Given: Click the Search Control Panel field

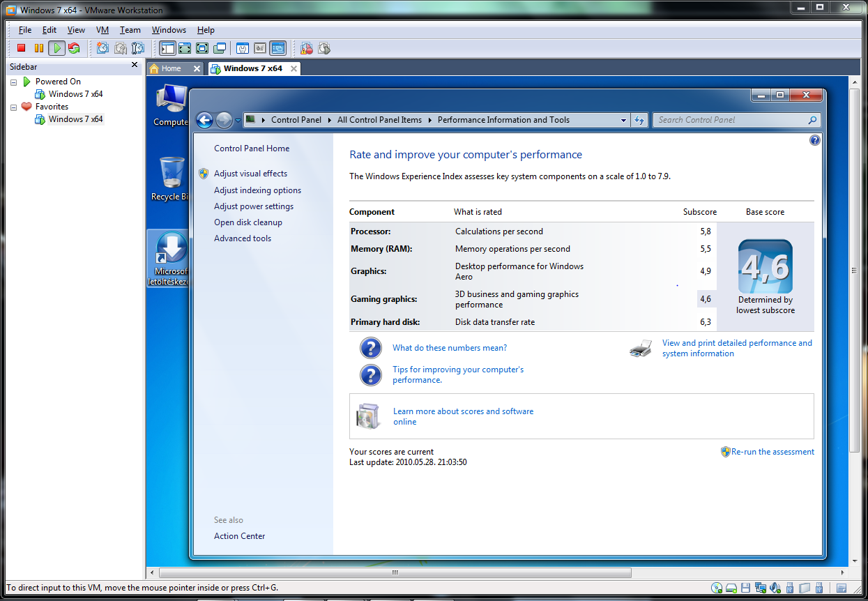Looking at the screenshot, I should pyautogui.click(x=736, y=120).
